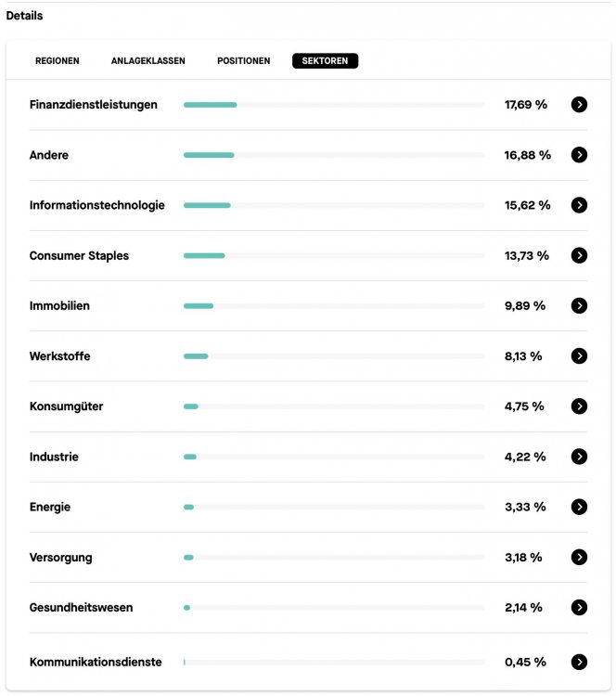Switch to the Regionen tab

point(58,61)
